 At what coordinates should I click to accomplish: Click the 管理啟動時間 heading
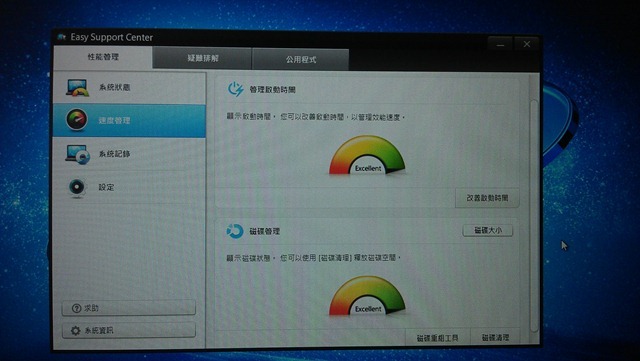[x=272, y=89]
